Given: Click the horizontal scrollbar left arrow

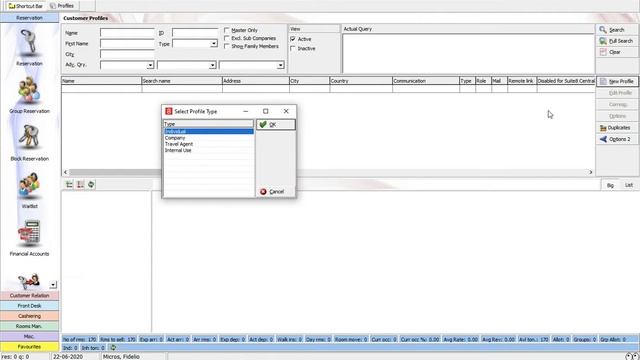Looking at the screenshot, I should tap(65, 172).
